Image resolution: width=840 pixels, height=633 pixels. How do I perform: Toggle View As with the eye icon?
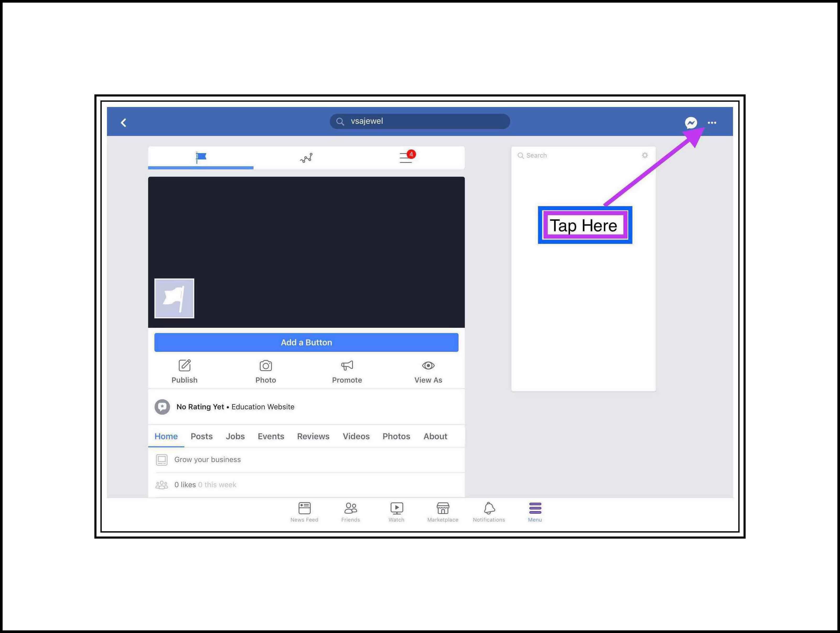(x=428, y=366)
